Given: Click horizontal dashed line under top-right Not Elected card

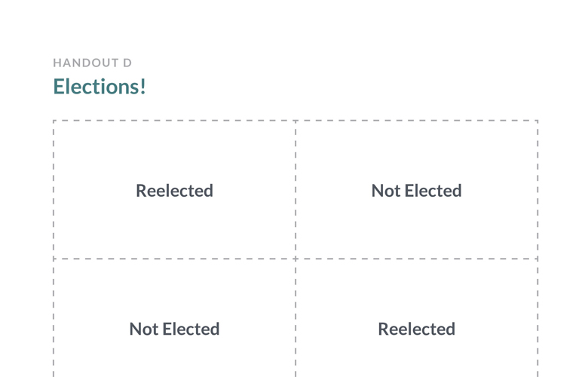Looking at the screenshot, I should coord(416,259).
